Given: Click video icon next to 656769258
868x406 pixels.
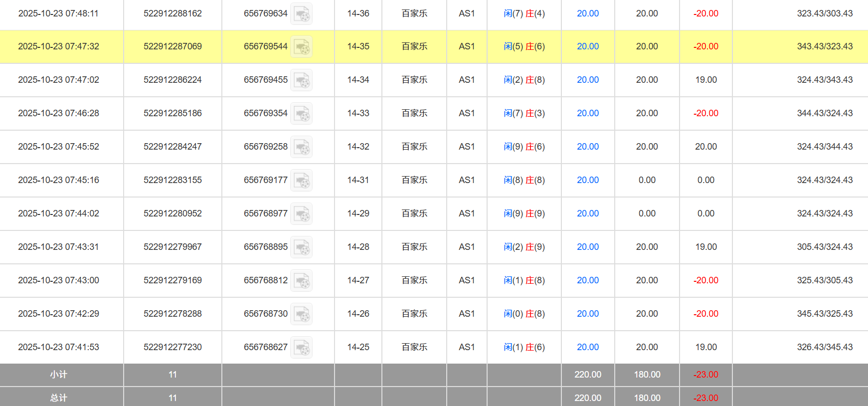Looking at the screenshot, I should coord(301,147).
